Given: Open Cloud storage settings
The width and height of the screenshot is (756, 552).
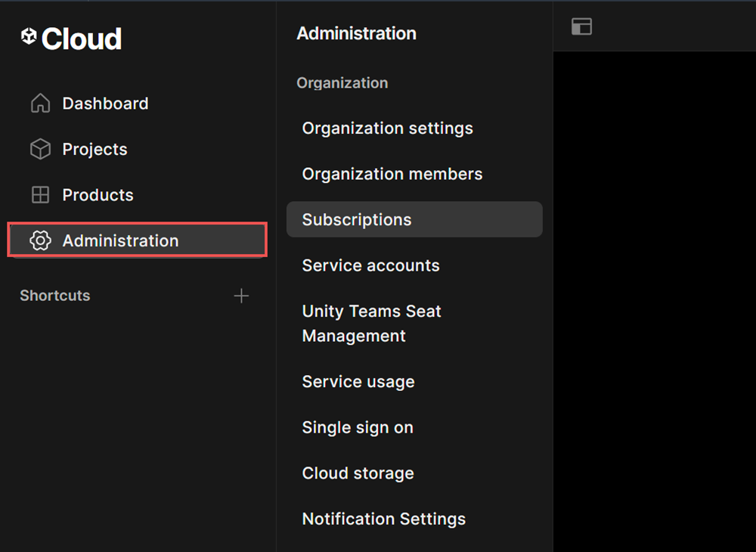Looking at the screenshot, I should pos(358,473).
